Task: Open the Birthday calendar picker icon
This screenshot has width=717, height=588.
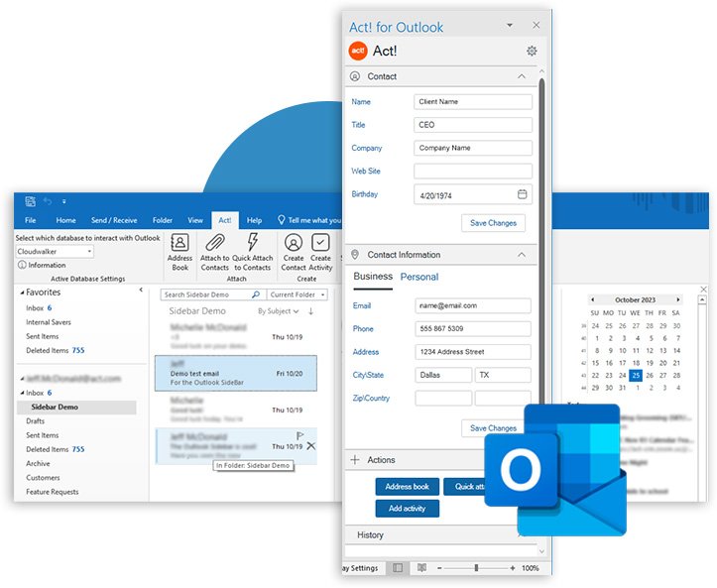Action: (523, 194)
